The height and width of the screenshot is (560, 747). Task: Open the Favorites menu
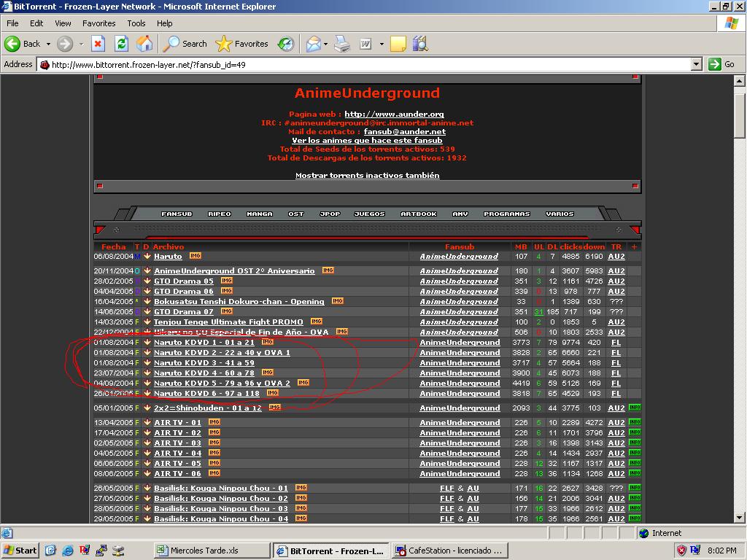coord(98,23)
